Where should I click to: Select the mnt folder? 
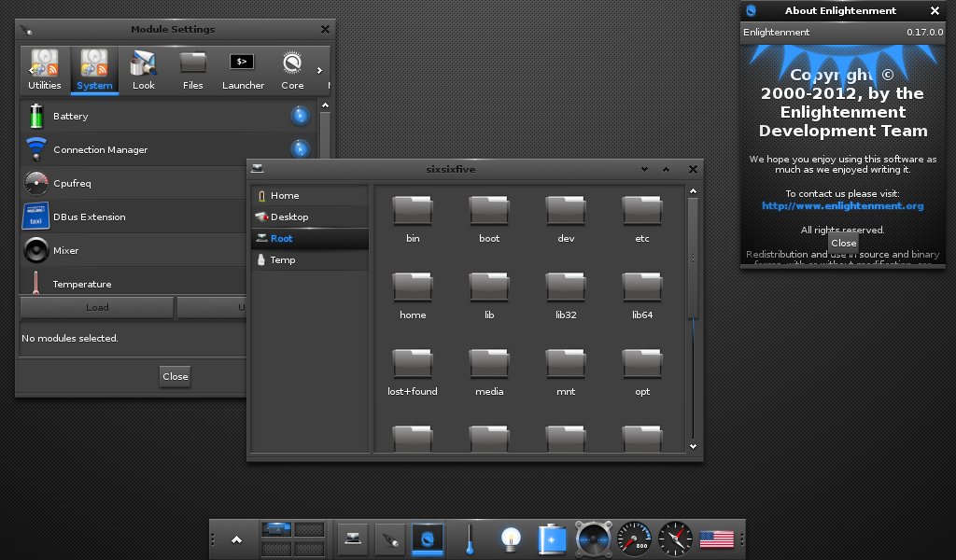click(x=566, y=373)
